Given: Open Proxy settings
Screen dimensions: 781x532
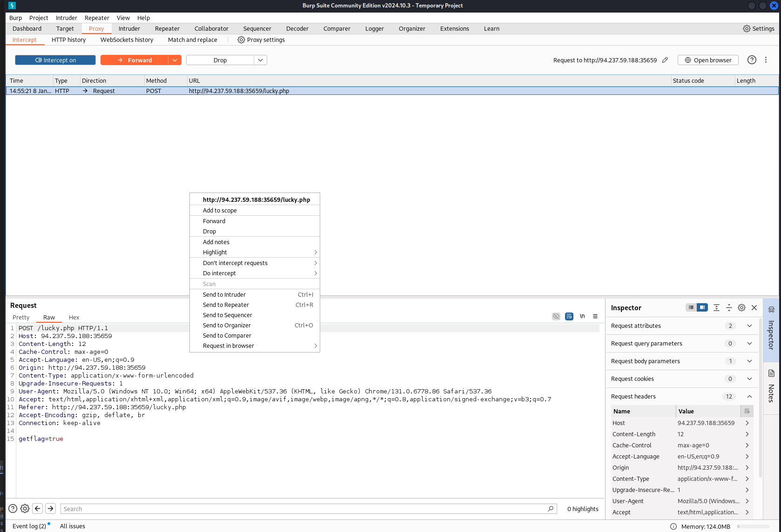Looking at the screenshot, I should pos(261,40).
